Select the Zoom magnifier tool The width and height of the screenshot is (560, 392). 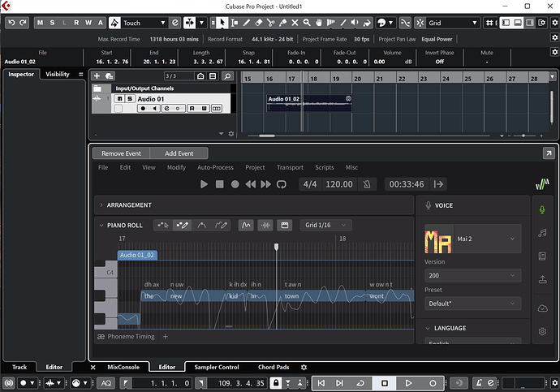(x=307, y=23)
